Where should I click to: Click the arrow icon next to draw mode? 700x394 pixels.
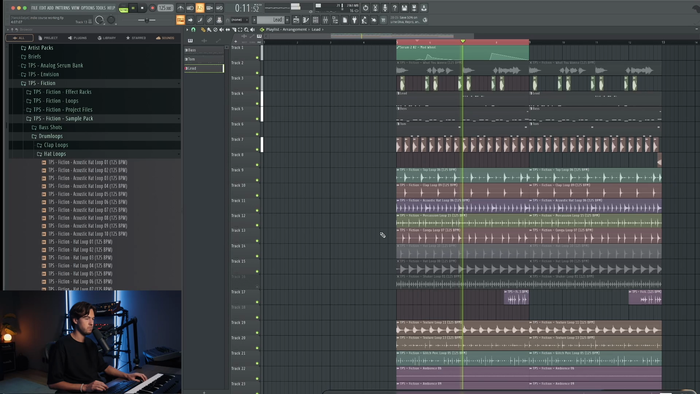pos(190,20)
